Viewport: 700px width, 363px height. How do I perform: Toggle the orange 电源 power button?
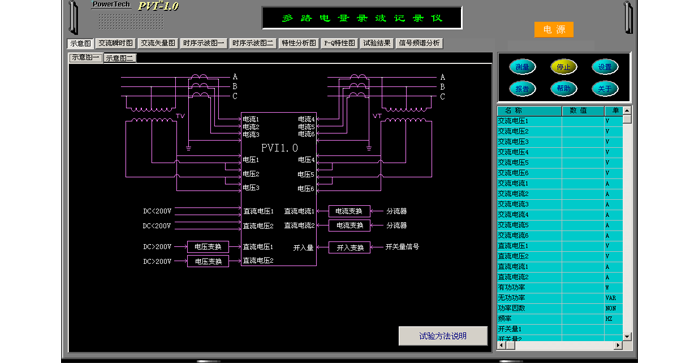554,29
